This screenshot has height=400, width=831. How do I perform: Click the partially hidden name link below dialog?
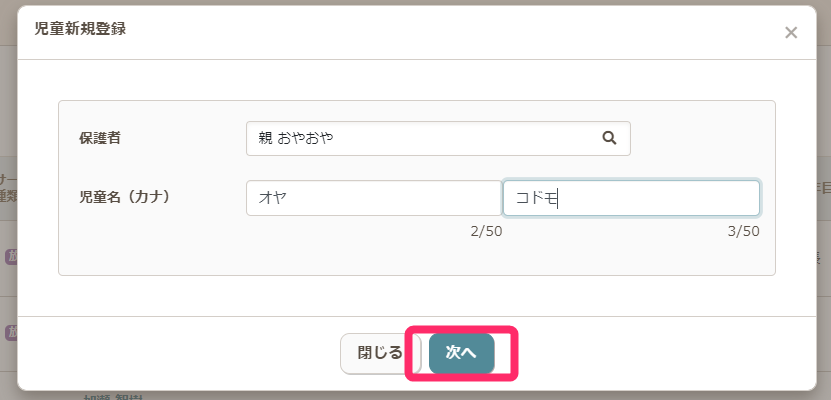[110, 396]
